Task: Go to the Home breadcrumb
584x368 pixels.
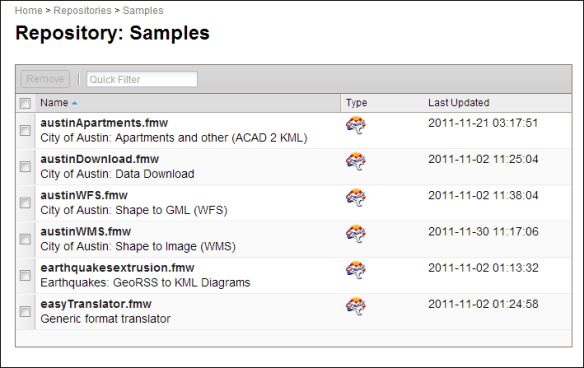Action: coord(29,10)
